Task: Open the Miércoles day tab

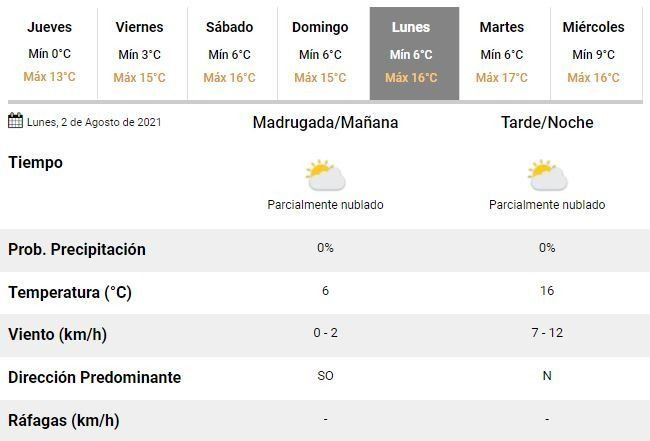Action: [x=593, y=53]
